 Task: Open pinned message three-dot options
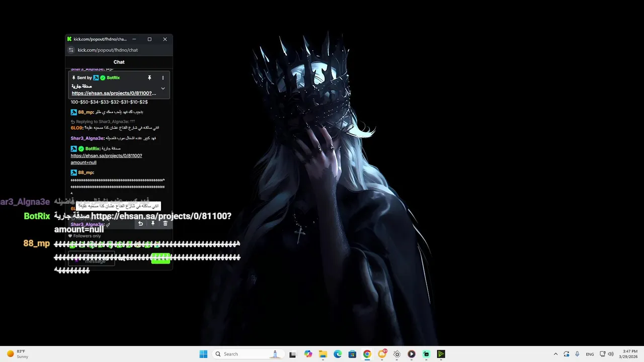(163, 78)
